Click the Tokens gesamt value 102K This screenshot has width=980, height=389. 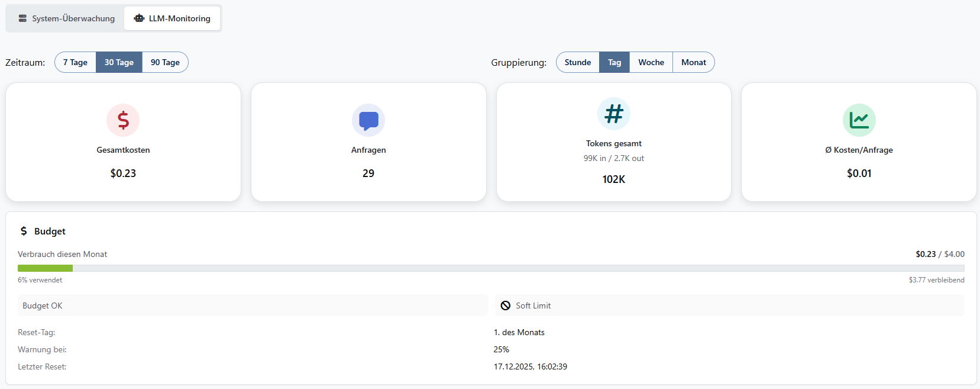coord(614,179)
